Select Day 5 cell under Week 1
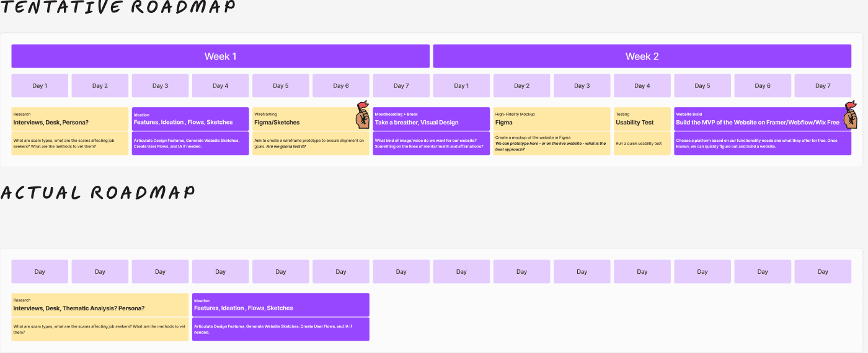Viewport: 868px width, 353px height. tap(281, 86)
